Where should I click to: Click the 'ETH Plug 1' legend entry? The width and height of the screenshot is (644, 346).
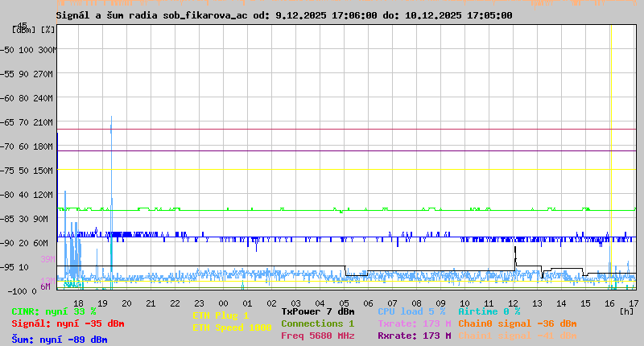tap(221, 315)
